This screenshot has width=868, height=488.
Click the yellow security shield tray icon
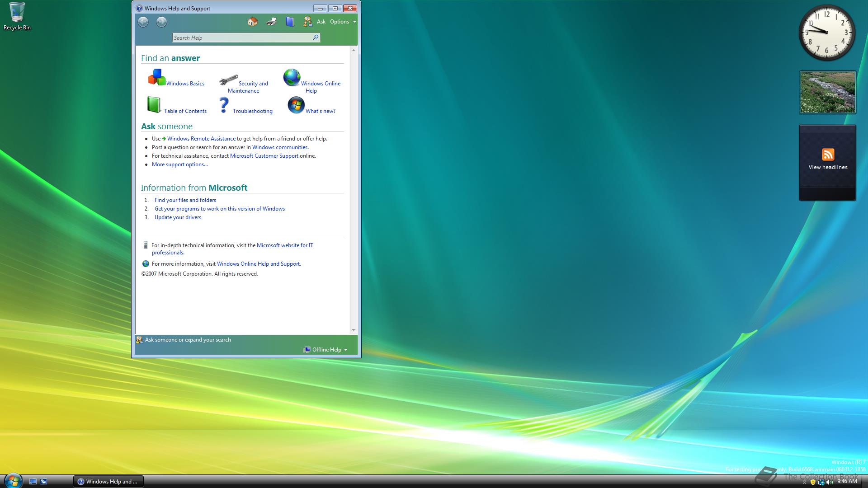[813, 482]
